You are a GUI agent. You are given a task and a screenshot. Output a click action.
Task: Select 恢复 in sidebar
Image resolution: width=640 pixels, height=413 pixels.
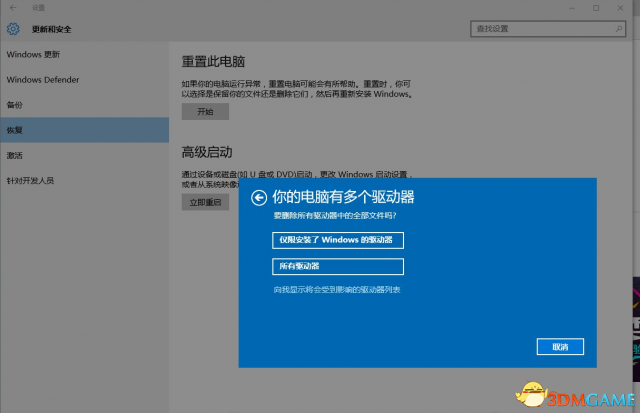(x=84, y=130)
